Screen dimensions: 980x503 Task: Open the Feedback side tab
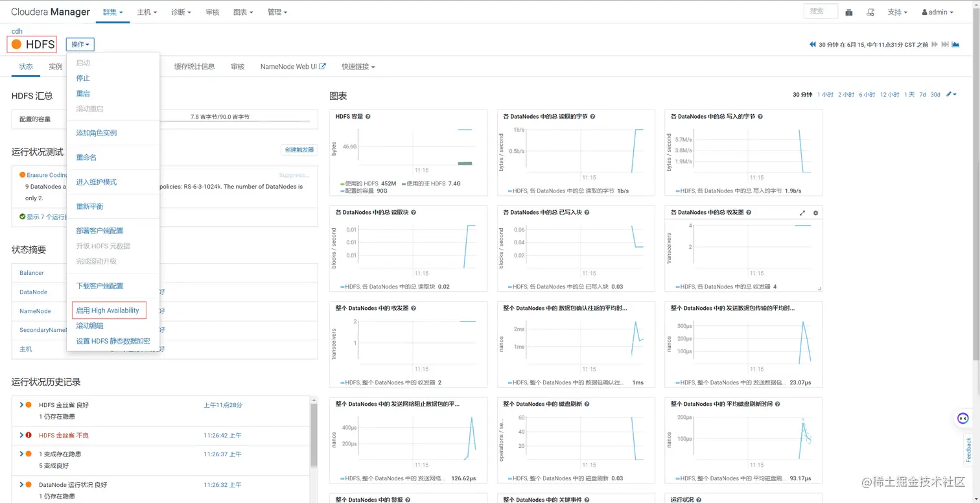[968, 449]
